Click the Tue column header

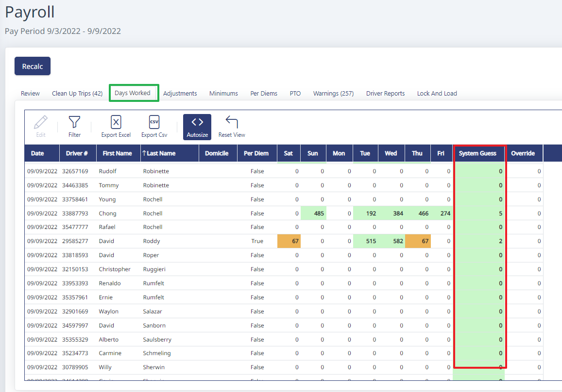(x=365, y=153)
